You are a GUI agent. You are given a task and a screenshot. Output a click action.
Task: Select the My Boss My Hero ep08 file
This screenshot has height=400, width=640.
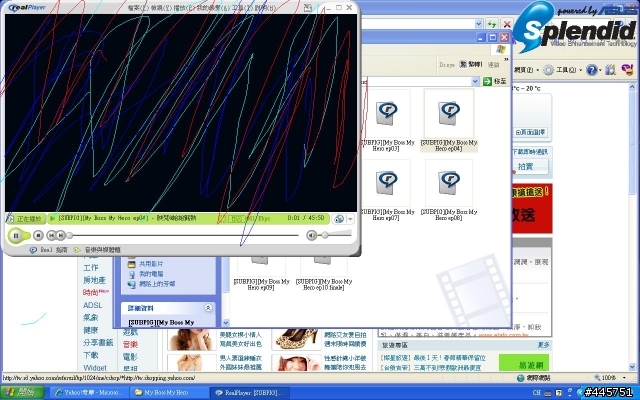tap(449, 190)
